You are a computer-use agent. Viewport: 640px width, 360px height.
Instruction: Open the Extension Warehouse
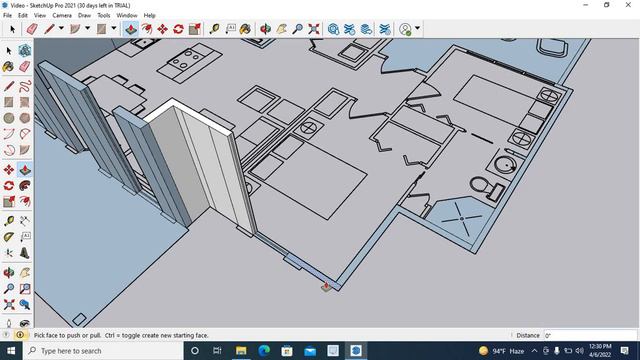349,29
